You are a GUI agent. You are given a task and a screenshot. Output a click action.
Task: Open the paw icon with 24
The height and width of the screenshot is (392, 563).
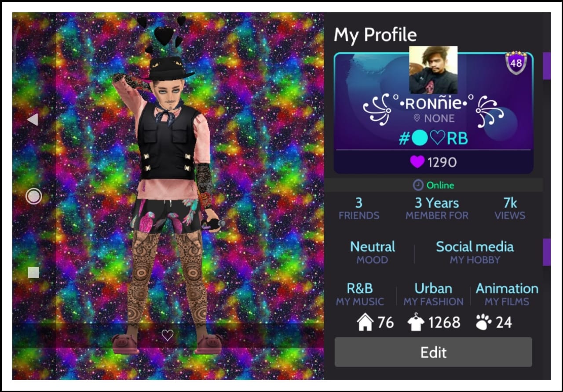point(483,323)
